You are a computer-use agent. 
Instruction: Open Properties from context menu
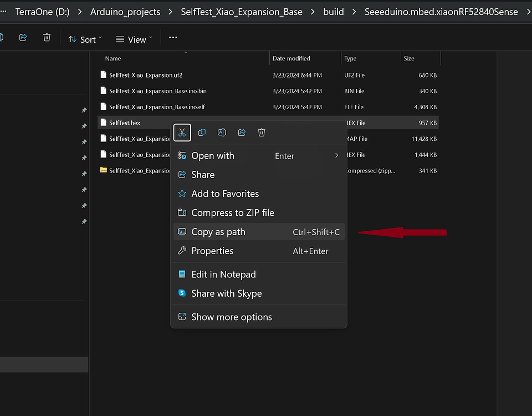(x=259, y=251)
